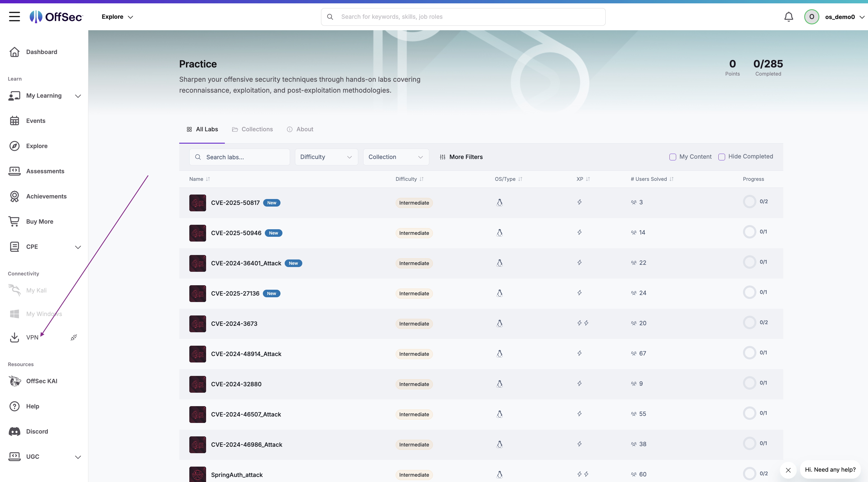Open the os_demo0 account menu chevron
868x482 pixels.
[x=862, y=17]
